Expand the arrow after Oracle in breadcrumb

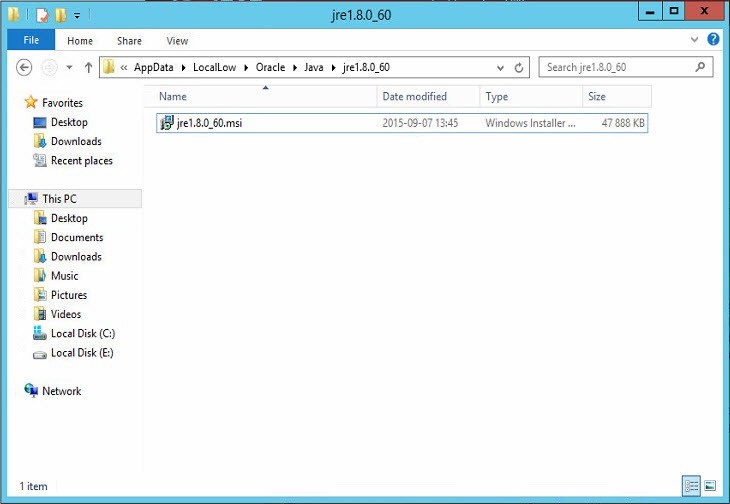[x=295, y=68]
